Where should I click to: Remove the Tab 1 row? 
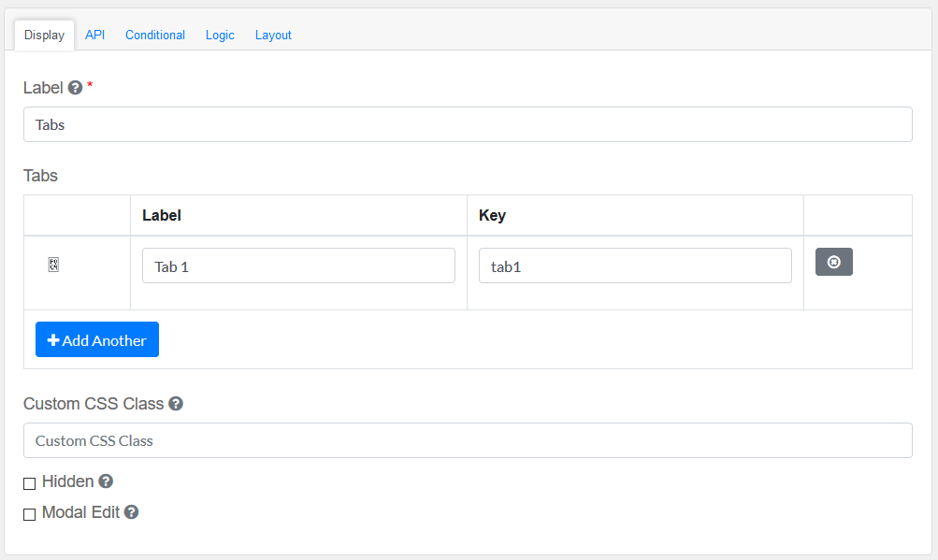833,262
